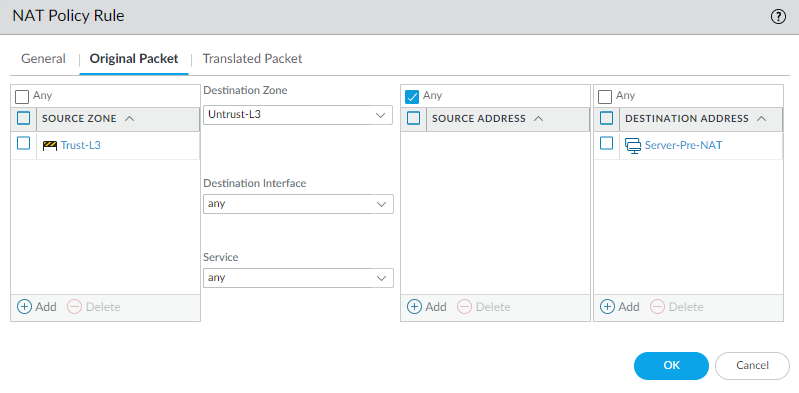Image resolution: width=799 pixels, height=393 pixels.
Task: Click the SOURCE ZONE column header text
Action: click(x=79, y=119)
